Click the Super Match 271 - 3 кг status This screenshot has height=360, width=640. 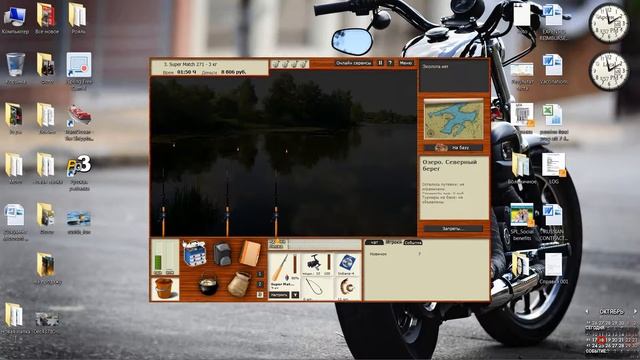(190, 64)
